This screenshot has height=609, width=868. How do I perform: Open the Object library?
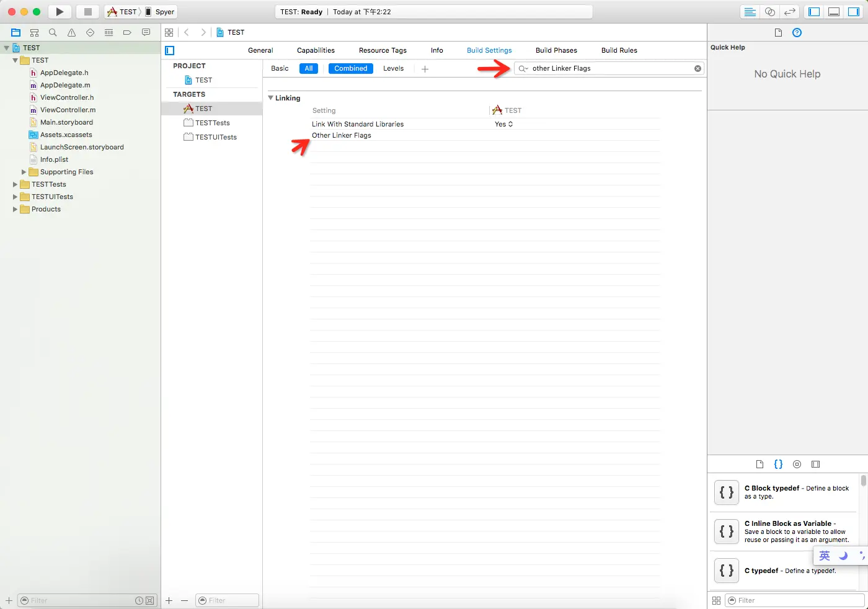click(x=797, y=464)
